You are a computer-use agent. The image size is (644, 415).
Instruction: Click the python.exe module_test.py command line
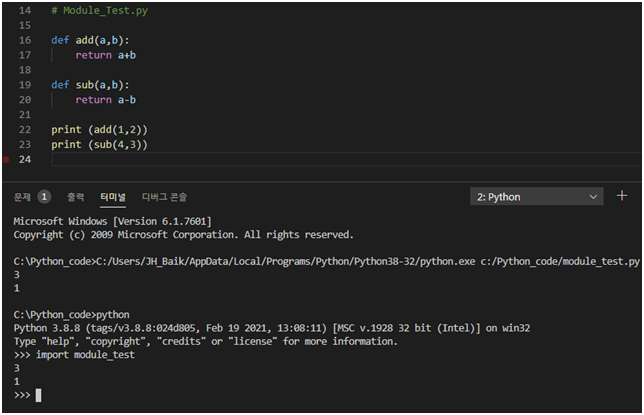(x=327, y=261)
